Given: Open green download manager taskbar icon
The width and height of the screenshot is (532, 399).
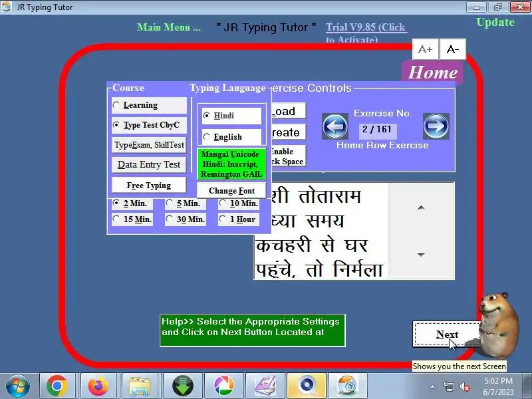Looking at the screenshot, I should (x=182, y=386).
